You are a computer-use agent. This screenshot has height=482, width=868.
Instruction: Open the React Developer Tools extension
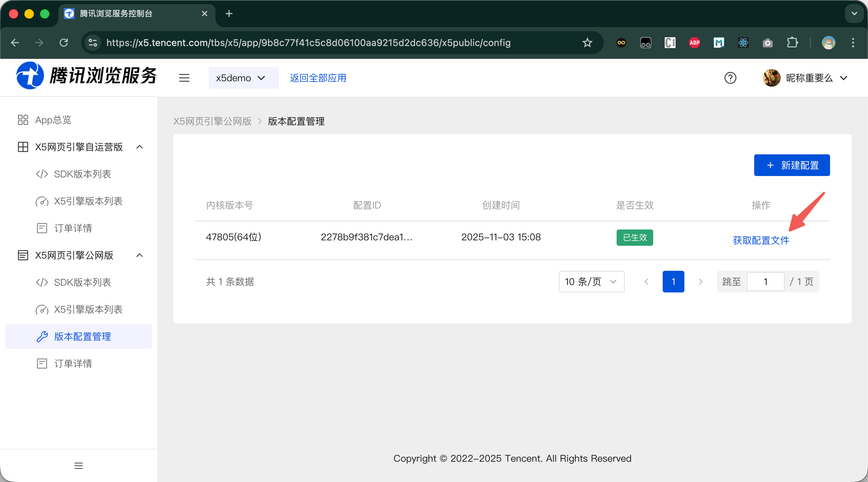(x=743, y=43)
